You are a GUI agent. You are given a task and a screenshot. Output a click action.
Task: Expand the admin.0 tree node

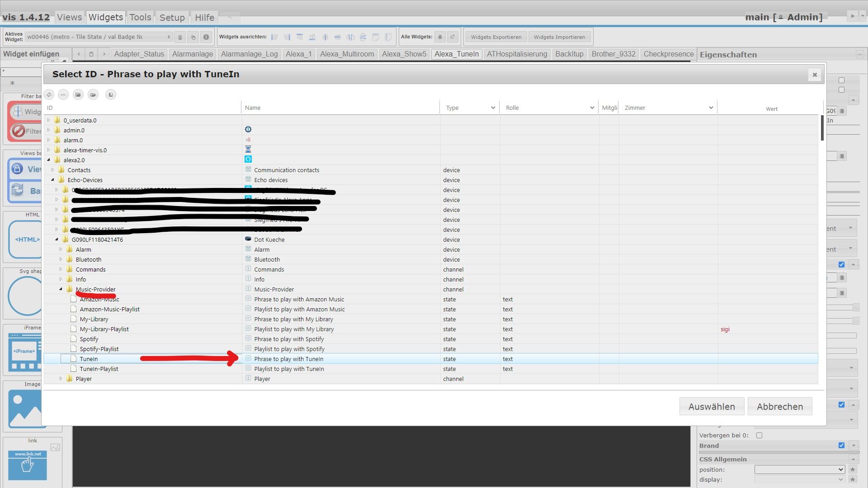click(x=49, y=130)
